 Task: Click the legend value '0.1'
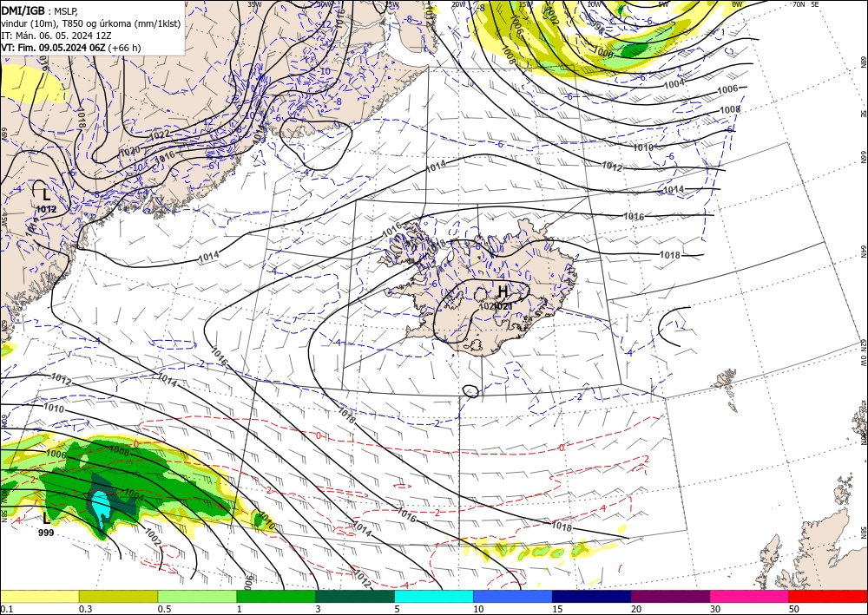click(5, 609)
